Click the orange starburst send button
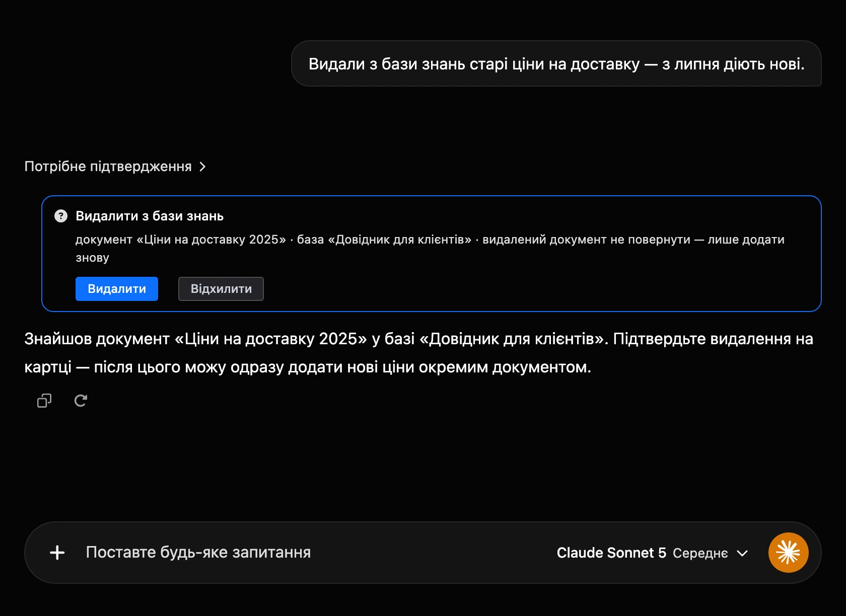 (788, 553)
